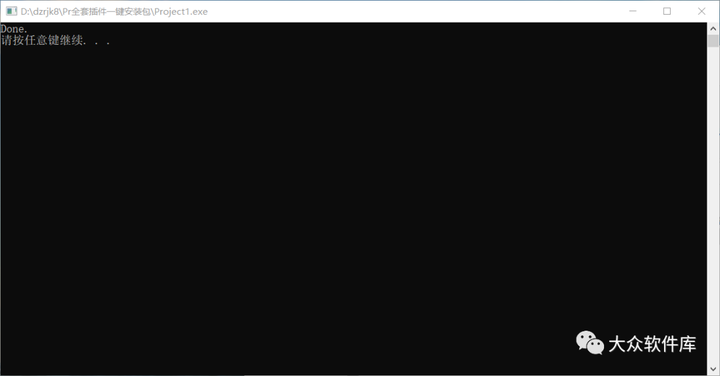Viewport: 720px width, 376px height.
Task: Open the console window system menu icon
Action: pos(11,11)
